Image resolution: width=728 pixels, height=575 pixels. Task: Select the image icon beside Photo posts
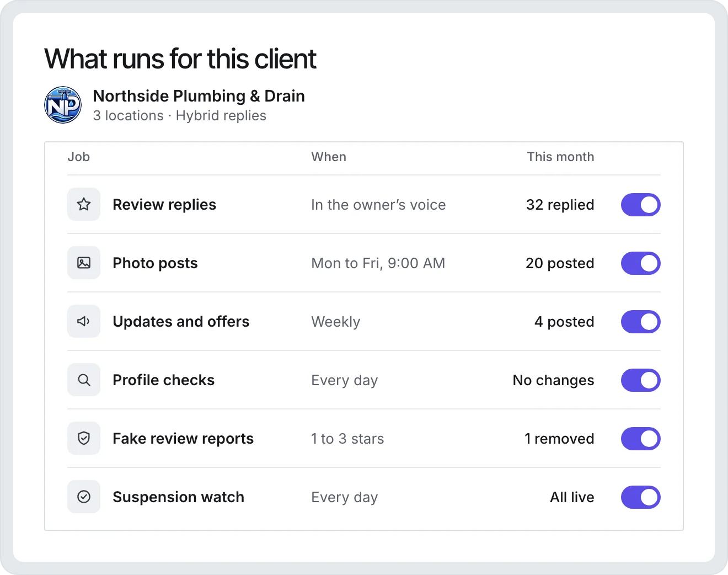tap(84, 263)
